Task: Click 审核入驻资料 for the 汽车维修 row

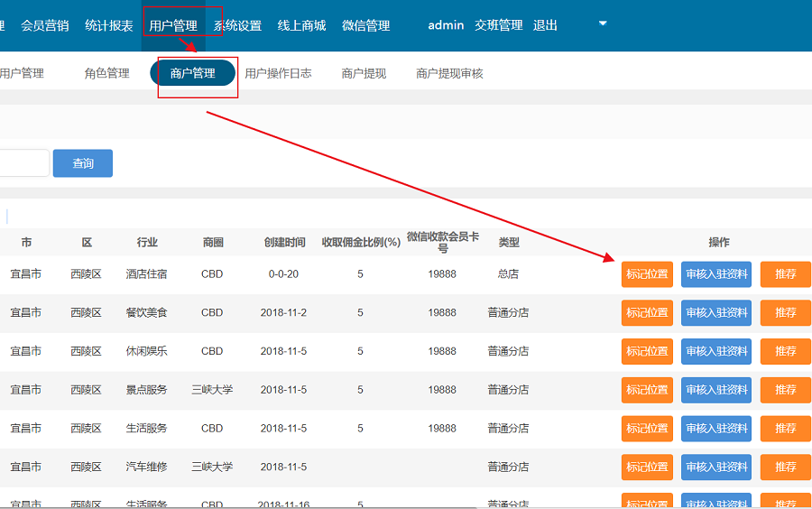Action: (716, 467)
